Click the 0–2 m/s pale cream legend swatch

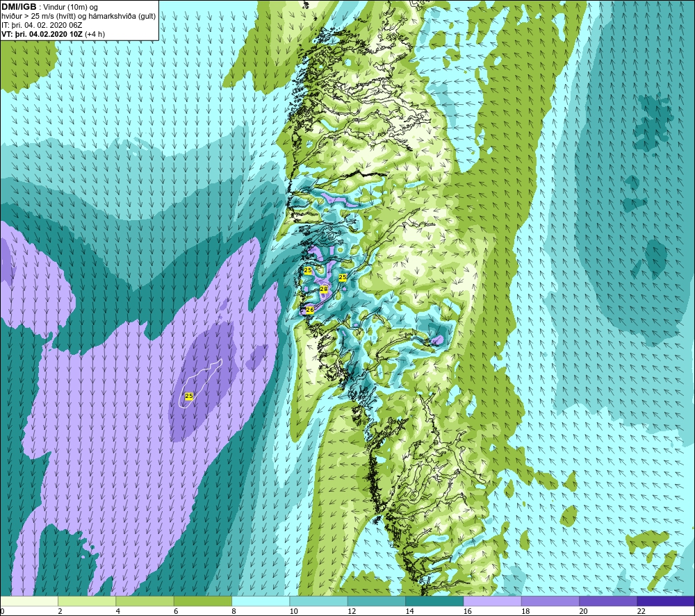28,601
